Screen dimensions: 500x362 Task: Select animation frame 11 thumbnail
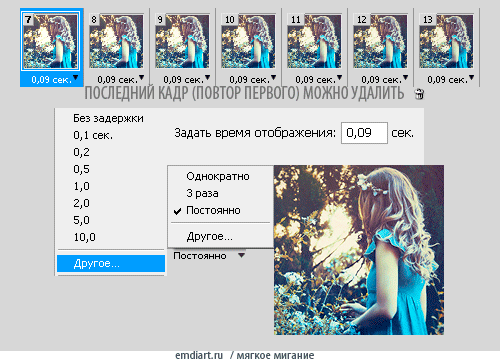314,41
